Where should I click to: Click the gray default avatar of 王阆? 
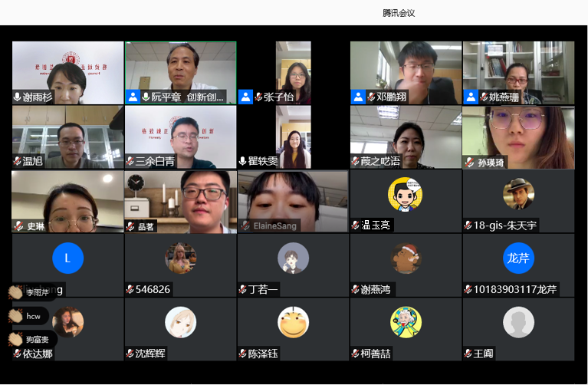click(518, 322)
